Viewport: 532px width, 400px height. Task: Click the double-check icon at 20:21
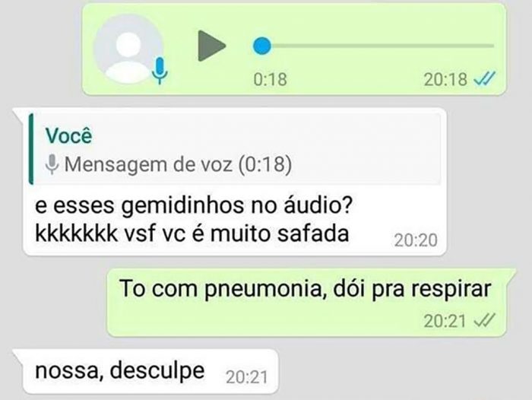pyautogui.click(x=484, y=320)
